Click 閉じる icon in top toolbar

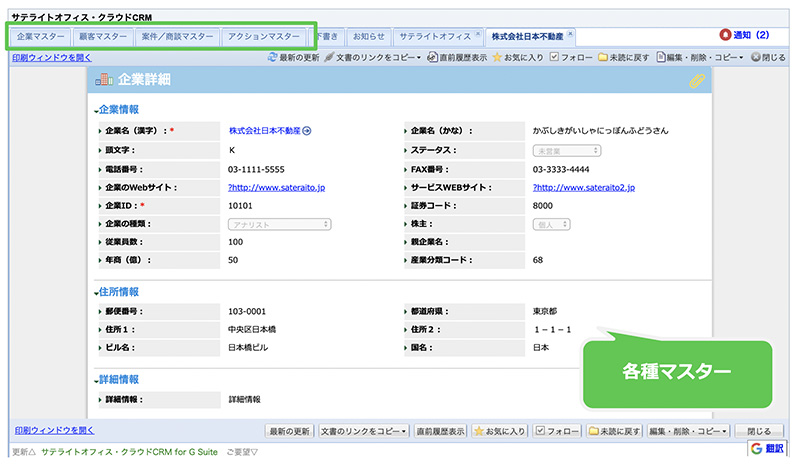(756, 57)
